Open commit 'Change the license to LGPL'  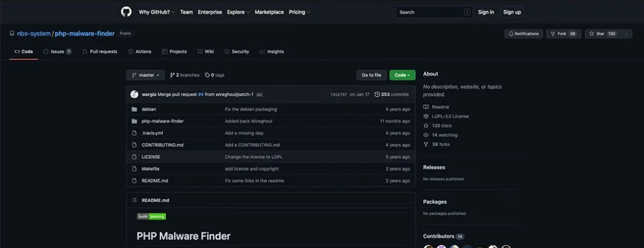[x=253, y=157]
